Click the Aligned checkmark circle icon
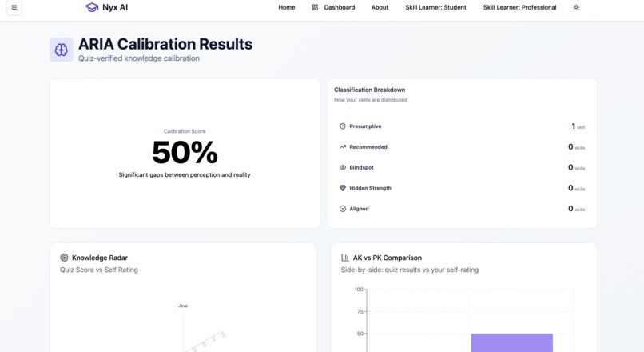The image size is (644, 352). pos(343,209)
